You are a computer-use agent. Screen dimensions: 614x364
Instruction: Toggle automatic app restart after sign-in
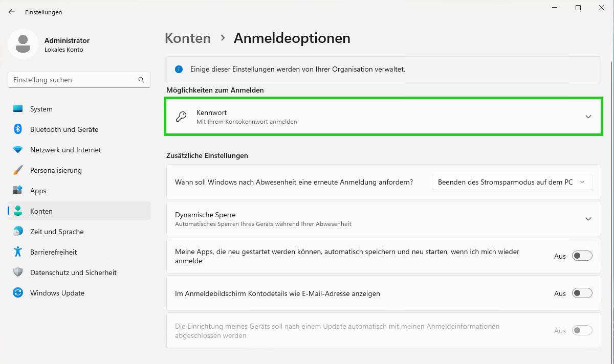click(582, 256)
